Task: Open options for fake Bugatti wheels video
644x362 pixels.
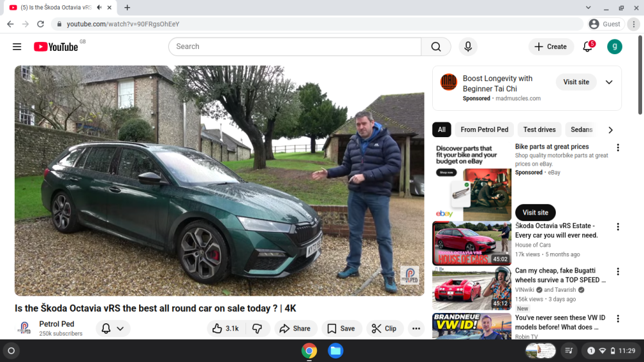Action: point(618,272)
